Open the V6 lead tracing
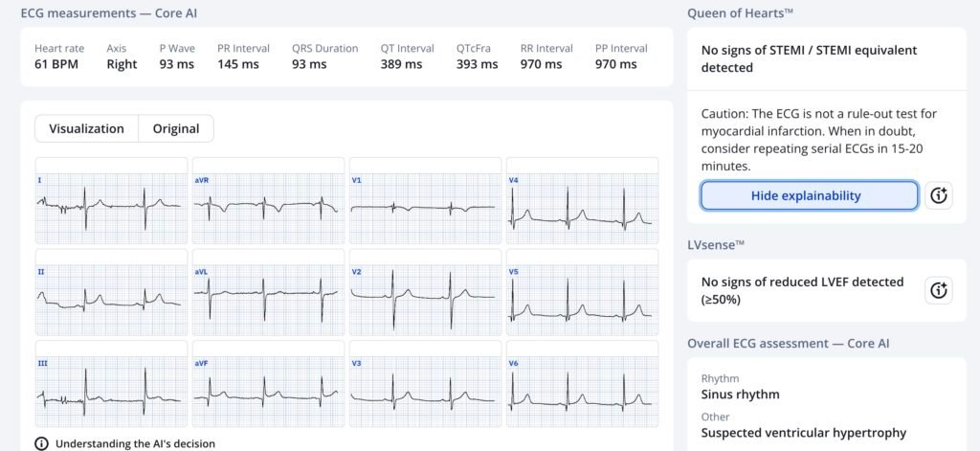980x451 pixels. click(x=582, y=384)
